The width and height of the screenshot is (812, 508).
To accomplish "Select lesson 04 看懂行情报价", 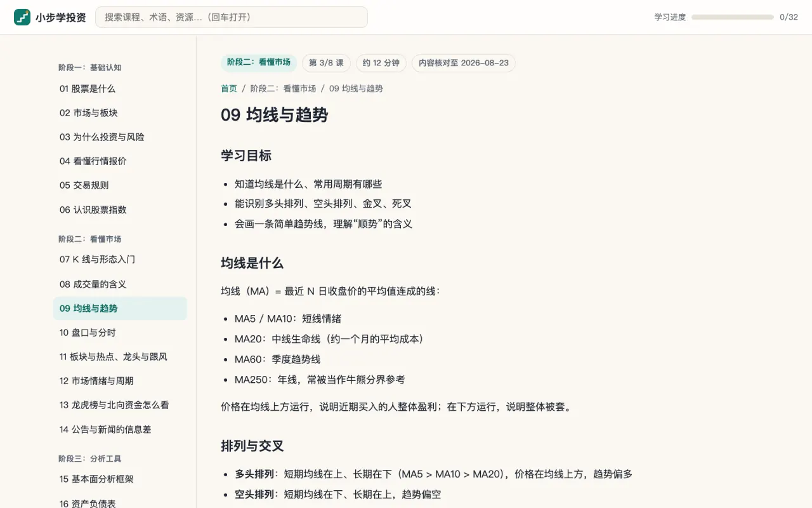I will coord(120,161).
